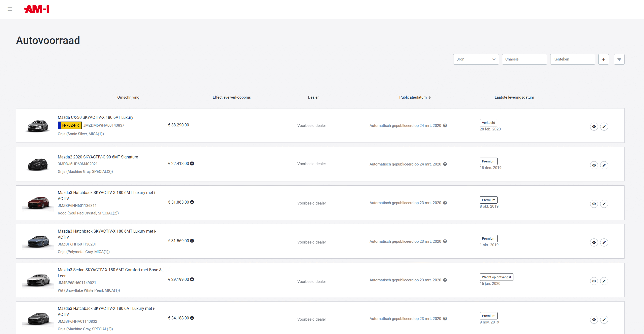The height and width of the screenshot is (334, 644).
Task: View the Mazda CX-30 listing via eye icon
Action: click(594, 127)
